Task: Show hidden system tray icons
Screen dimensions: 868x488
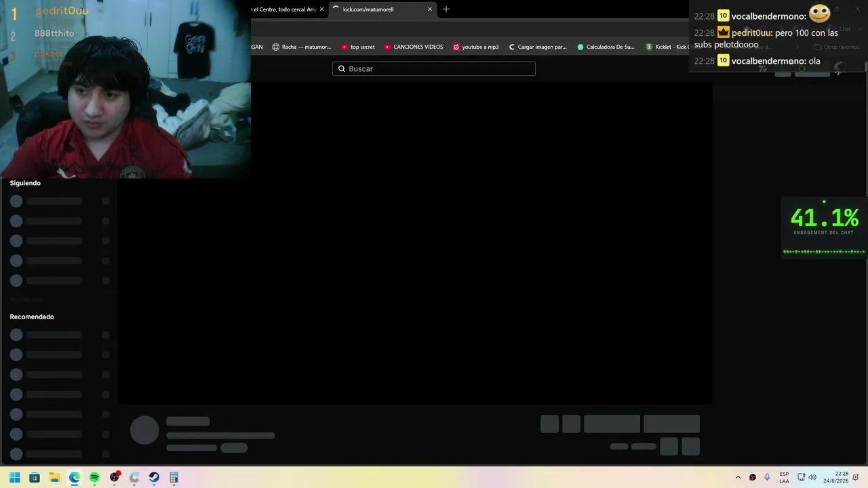Action: click(x=738, y=477)
